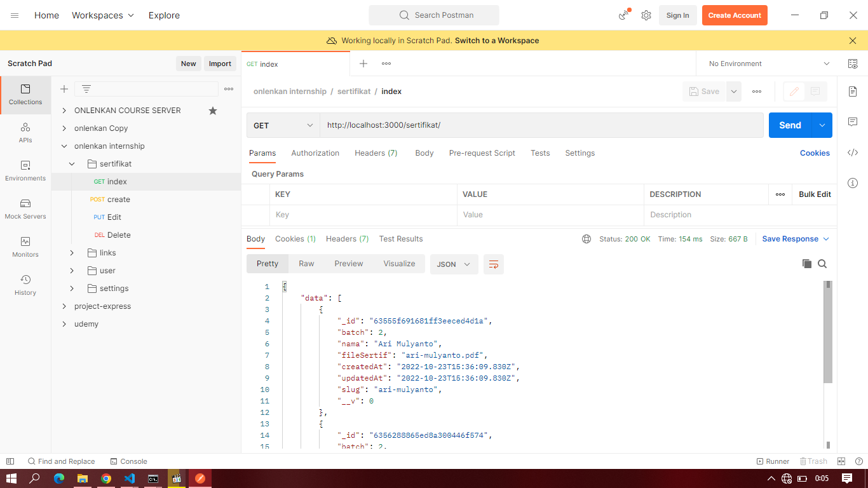This screenshot has width=868, height=488.
Task: Search within the response body
Action: [822, 264]
